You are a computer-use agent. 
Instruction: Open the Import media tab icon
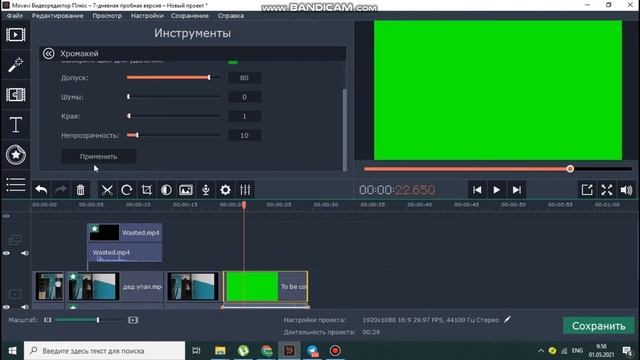pyautogui.click(x=16, y=35)
